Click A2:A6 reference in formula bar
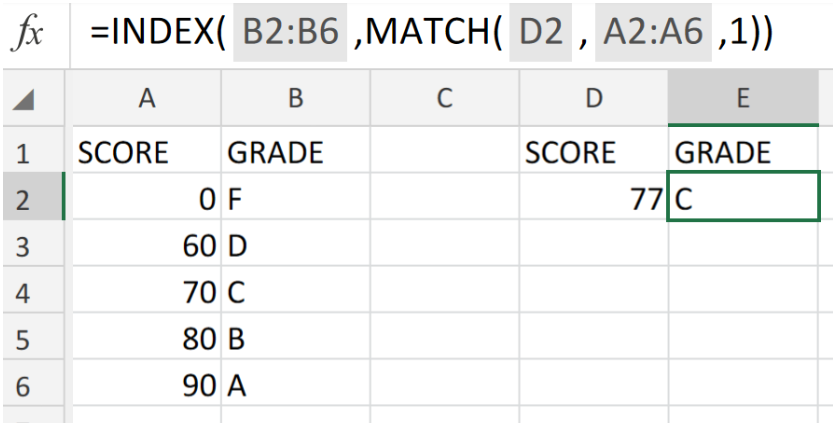The height and width of the screenshot is (423, 833). point(653,32)
